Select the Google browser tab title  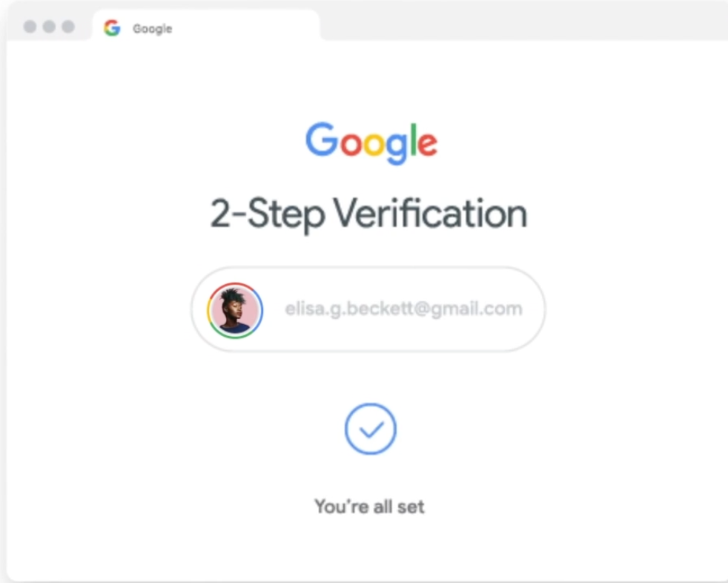point(152,29)
